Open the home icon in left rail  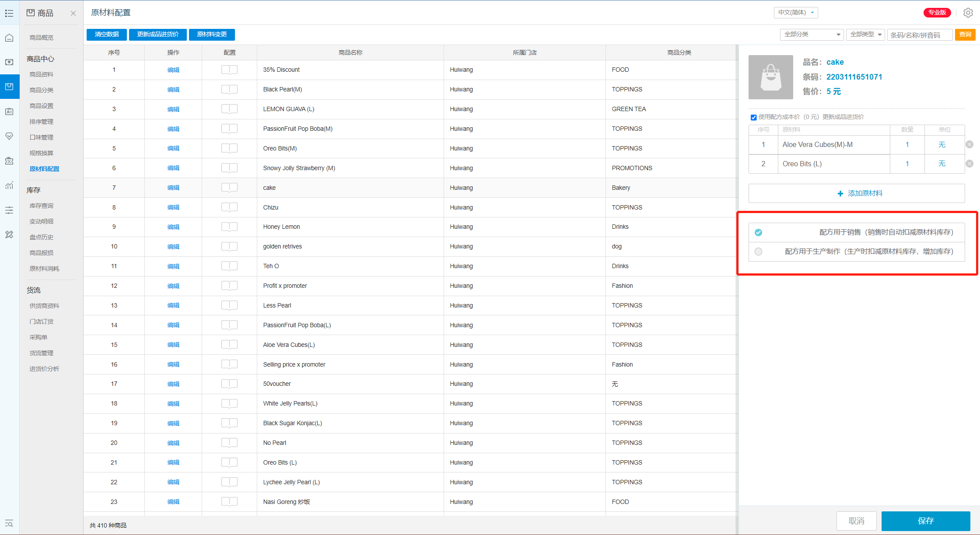click(x=9, y=38)
